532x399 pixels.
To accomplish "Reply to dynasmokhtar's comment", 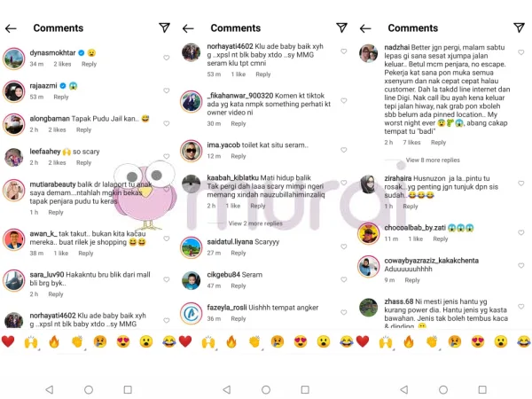I will point(89,64).
